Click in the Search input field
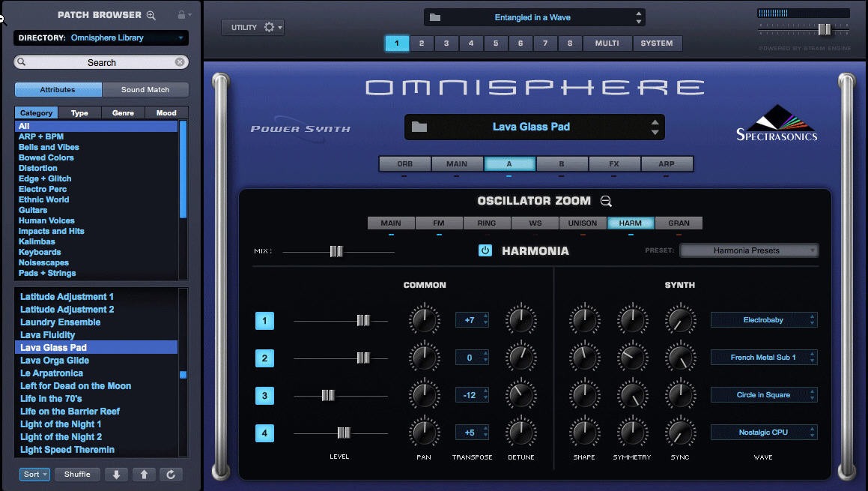This screenshot has height=491, width=868. 101,62
